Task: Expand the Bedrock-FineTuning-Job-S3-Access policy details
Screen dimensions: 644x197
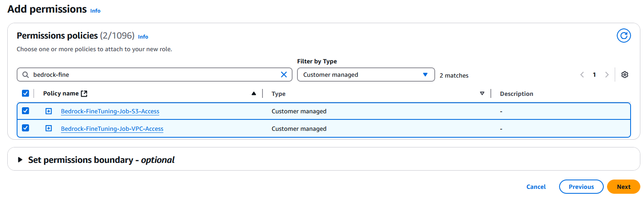Action: [x=49, y=111]
